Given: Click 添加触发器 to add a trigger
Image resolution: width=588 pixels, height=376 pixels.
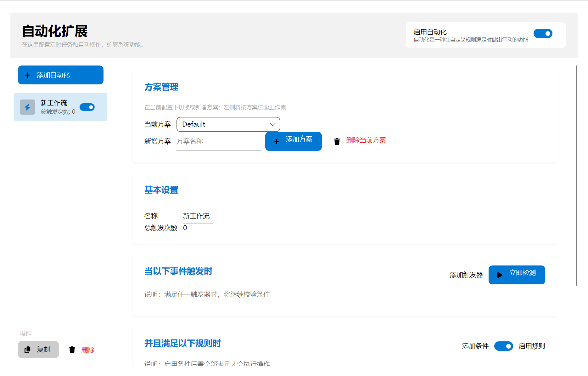Looking at the screenshot, I should 467,275.
